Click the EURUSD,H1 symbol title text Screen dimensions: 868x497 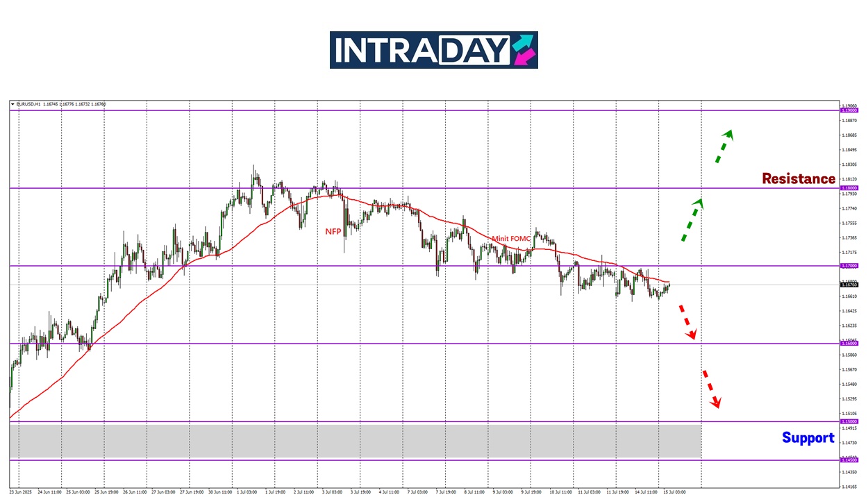pos(28,104)
